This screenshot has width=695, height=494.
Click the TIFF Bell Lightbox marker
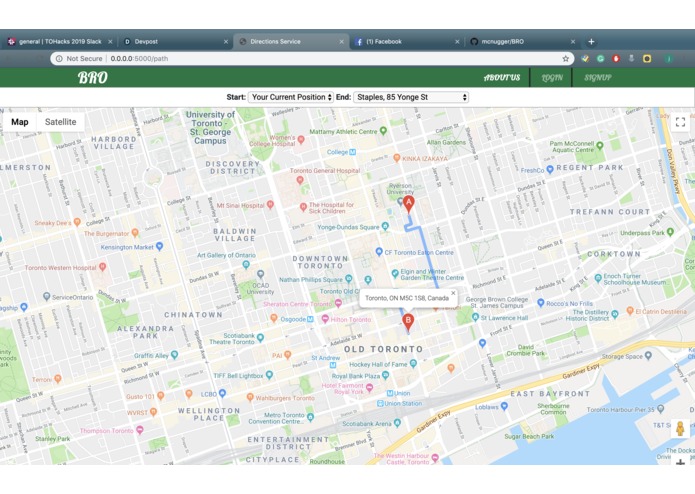(x=269, y=375)
